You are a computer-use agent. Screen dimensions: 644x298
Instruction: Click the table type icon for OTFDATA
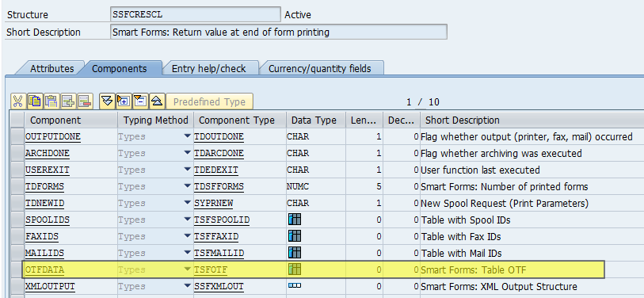coord(295,269)
